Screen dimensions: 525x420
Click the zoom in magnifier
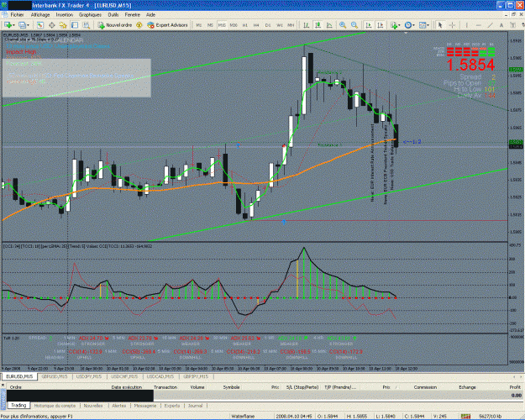click(343, 25)
